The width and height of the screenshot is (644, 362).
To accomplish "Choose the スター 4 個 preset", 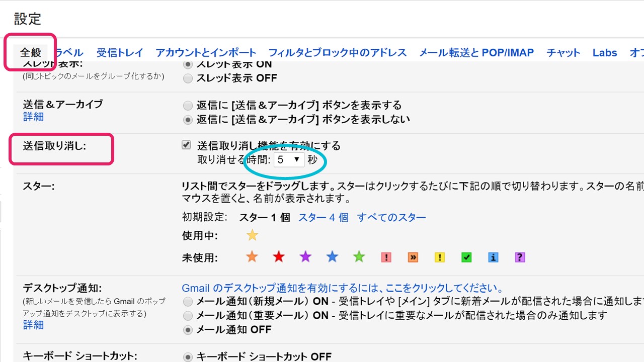I will pos(324,217).
